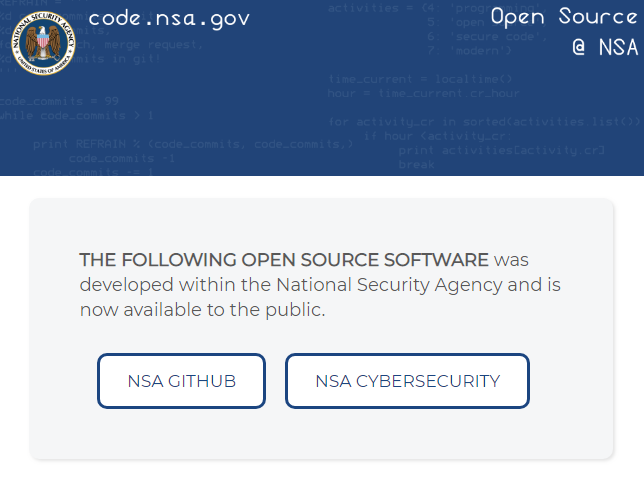Click the "Open Source" header text
The height and width of the screenshot is (477, 644).
pos(563,17)
